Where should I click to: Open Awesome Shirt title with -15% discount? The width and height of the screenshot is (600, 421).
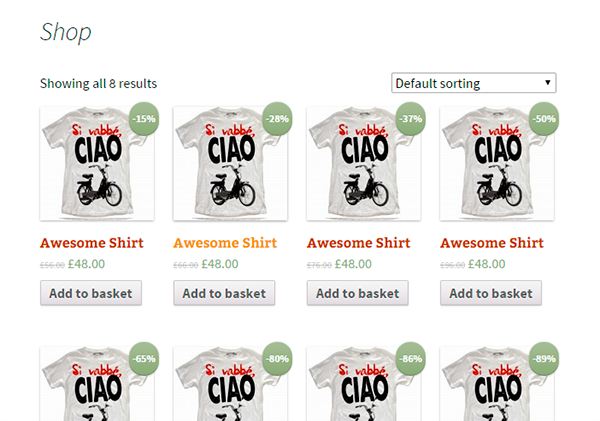pyautogui.click(x=92, y=243)
